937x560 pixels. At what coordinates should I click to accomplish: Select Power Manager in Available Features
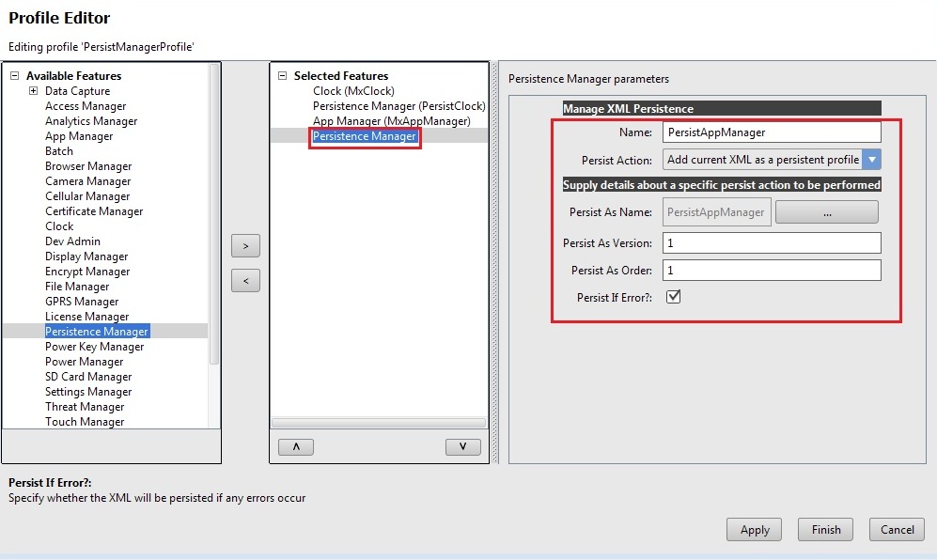84,362
